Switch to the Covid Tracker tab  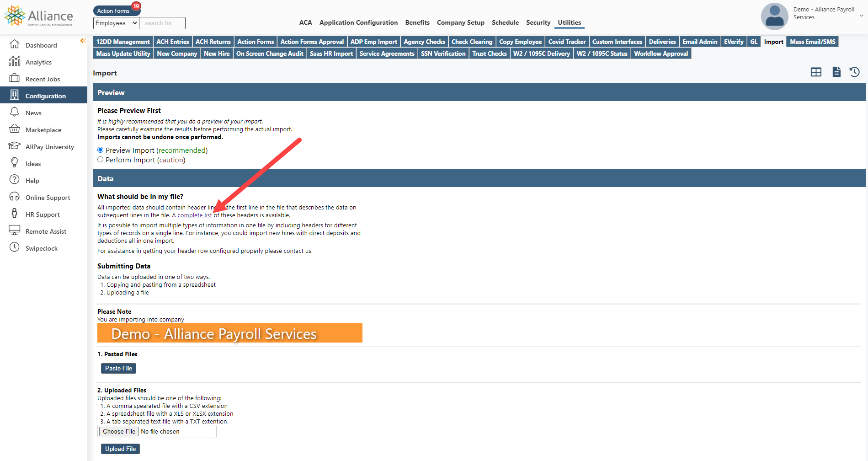pyautogui.click(x=567, y=42)
